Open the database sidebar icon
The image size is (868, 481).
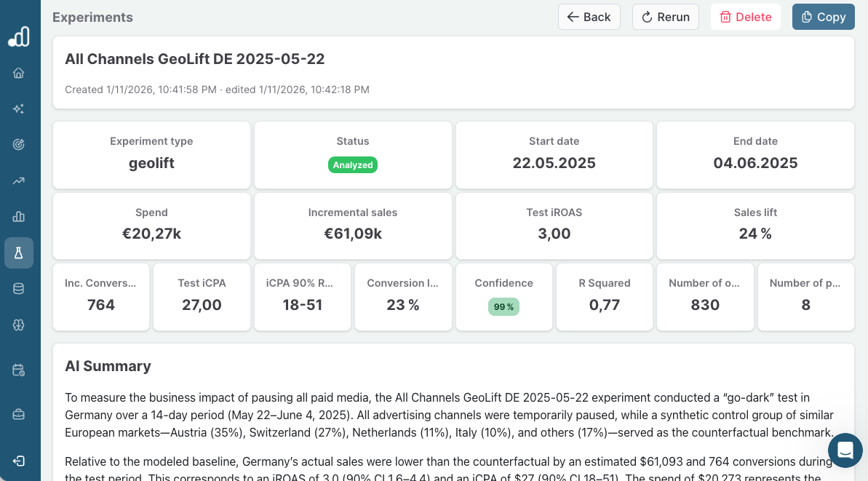[19, 288]
